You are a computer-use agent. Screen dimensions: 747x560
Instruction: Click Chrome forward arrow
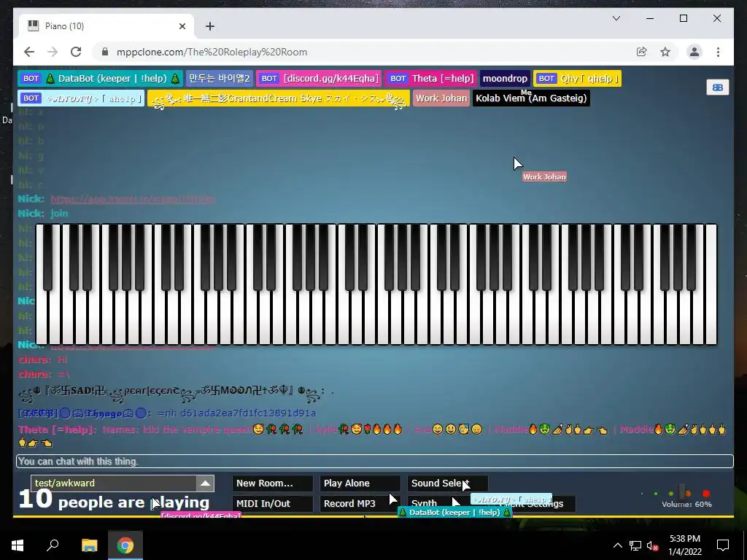click(53, 52)
